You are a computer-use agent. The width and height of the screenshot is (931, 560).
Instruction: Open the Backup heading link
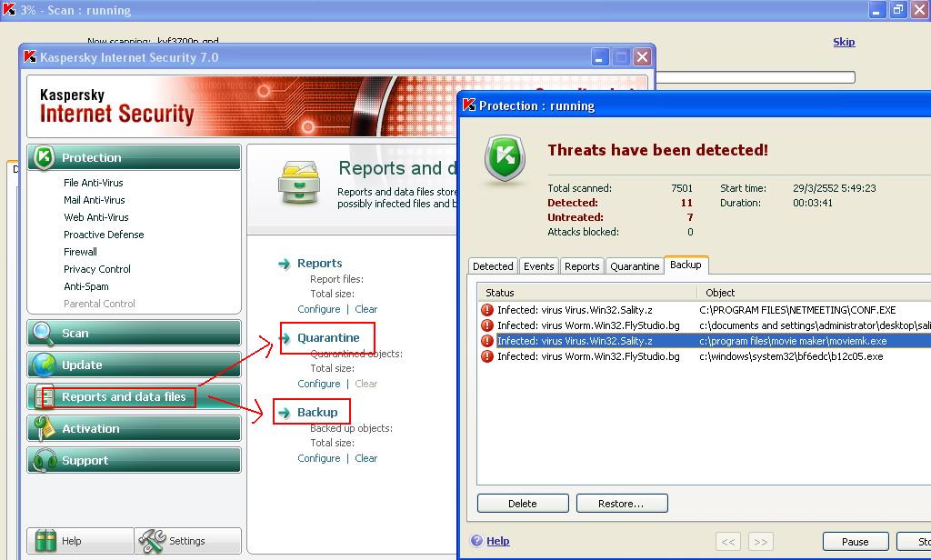317,412
